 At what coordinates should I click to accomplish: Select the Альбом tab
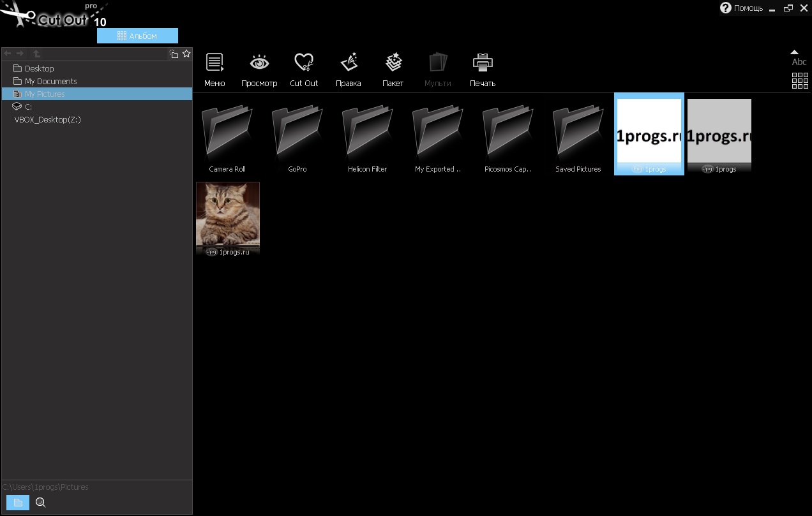[137, 36]
